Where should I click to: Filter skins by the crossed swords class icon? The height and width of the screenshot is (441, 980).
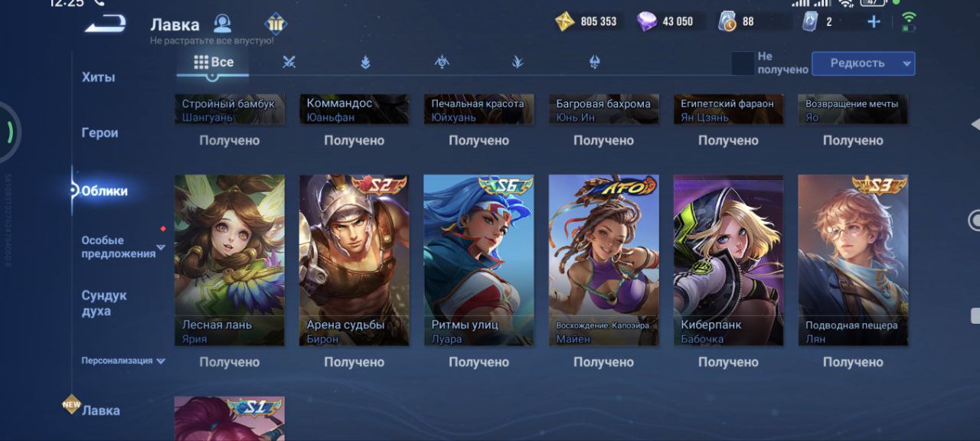pos(289,63)
